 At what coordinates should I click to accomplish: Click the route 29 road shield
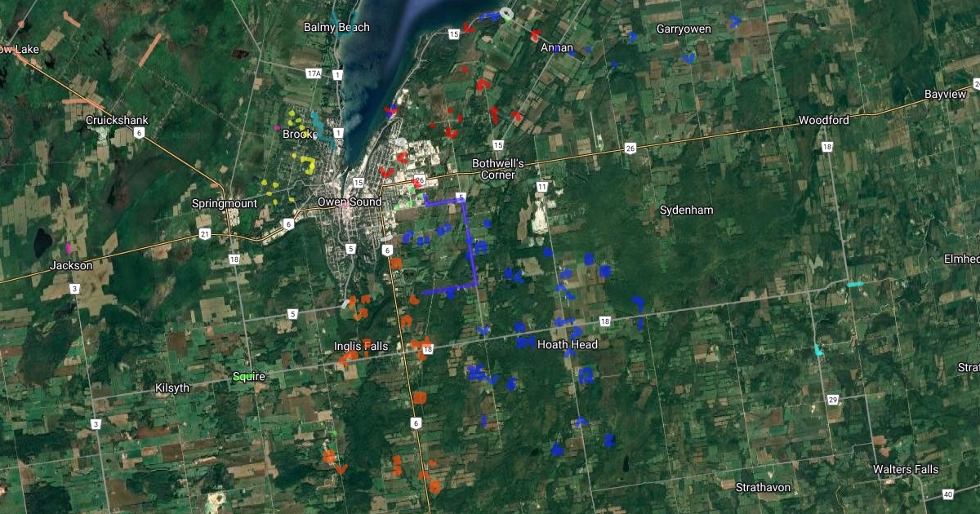tap(832, 399)
